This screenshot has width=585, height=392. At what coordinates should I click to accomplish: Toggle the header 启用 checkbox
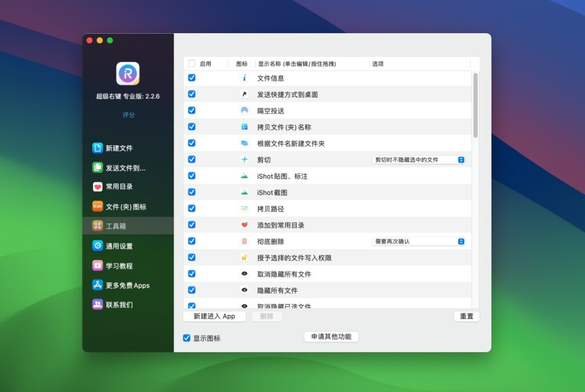pos(192,64)
